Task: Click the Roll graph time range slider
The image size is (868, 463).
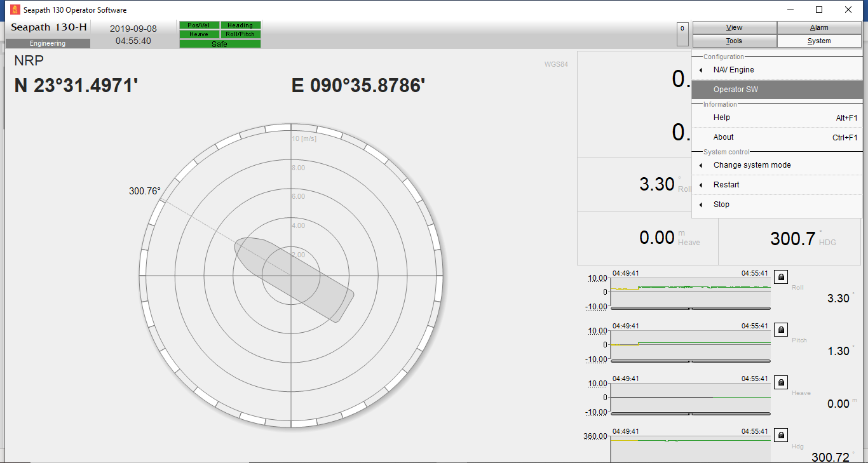Action: tap(690, 308)
